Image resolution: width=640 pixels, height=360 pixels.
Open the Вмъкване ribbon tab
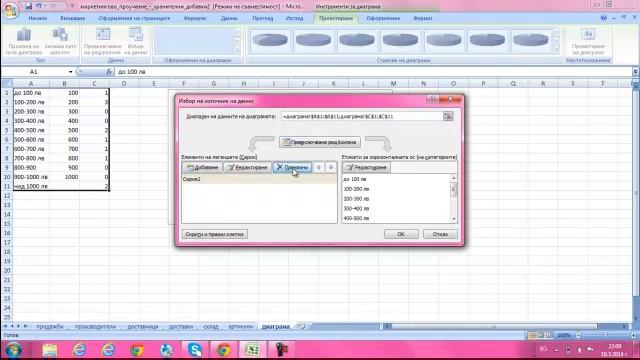tap(72, 18)
